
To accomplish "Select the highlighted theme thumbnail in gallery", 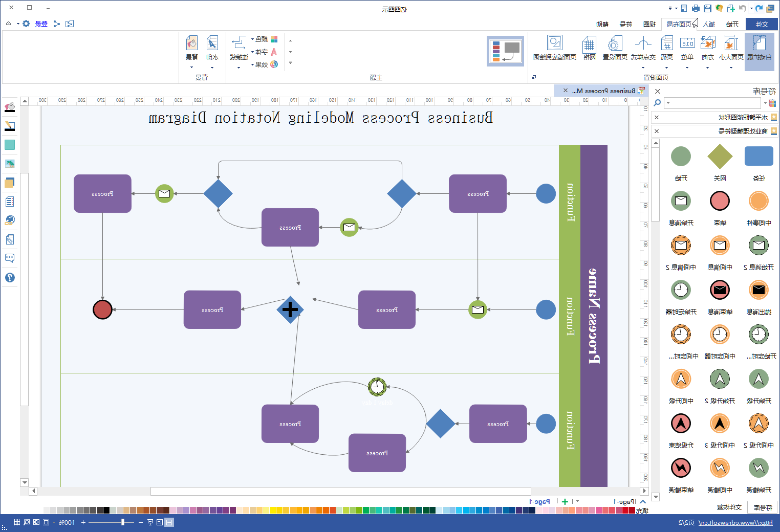I will [505, 51].
